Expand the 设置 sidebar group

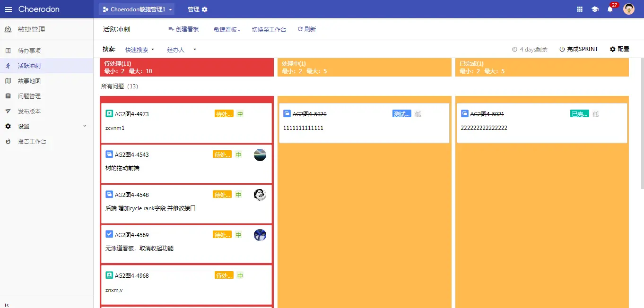pyautogui.click(x=46, y=126)
